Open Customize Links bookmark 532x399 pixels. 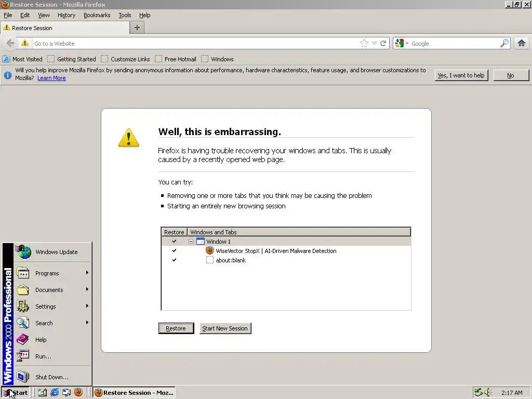click(126, 59)
